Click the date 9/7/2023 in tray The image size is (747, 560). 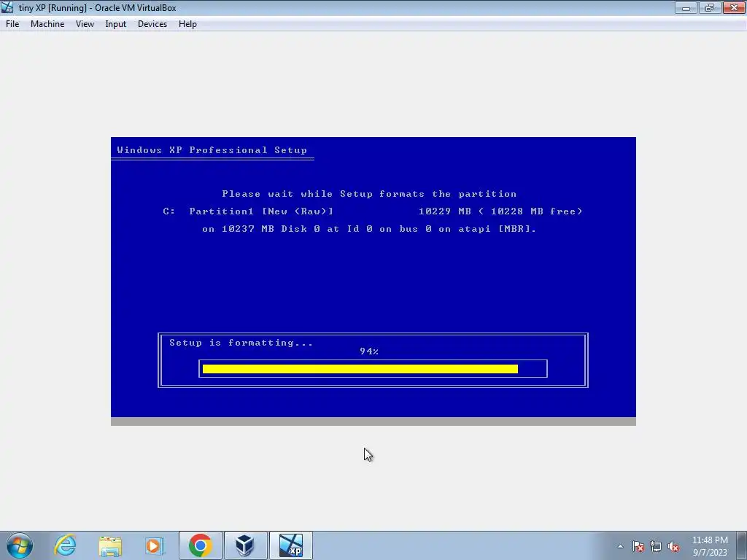tap(710, 553)
